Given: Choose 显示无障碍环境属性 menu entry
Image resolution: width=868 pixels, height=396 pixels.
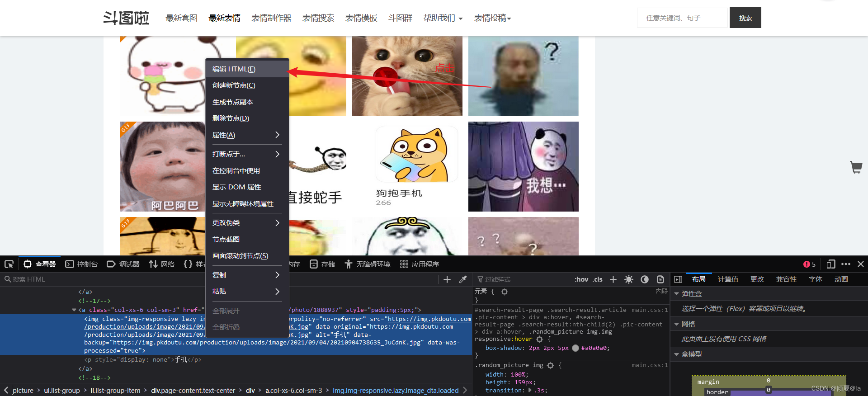Looking at the screenshot, I should tap(247, 204).
